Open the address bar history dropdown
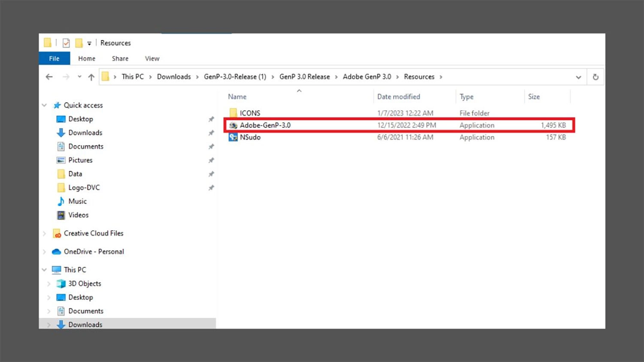Viewport: 644px width, 362px height. pyautogui.click(x=578, y=77)
